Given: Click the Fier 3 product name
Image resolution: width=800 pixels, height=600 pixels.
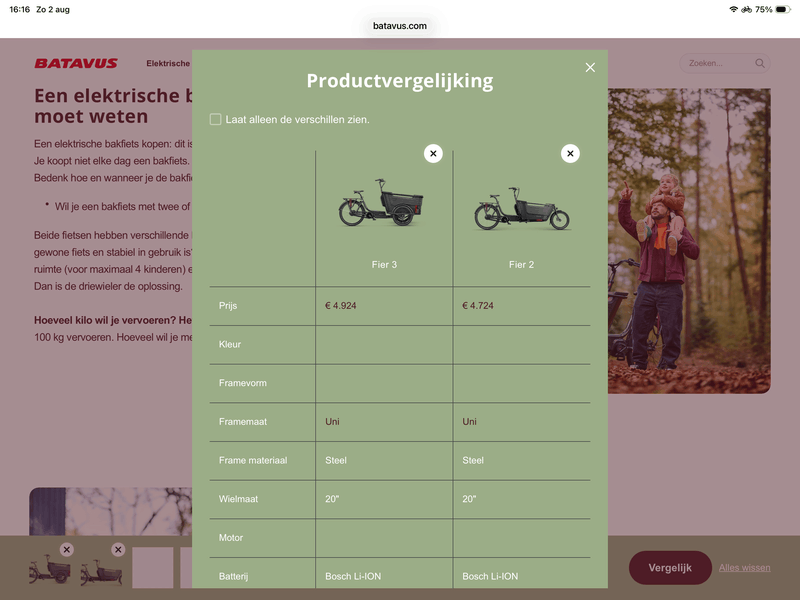Looking at the screenshot, I should coord(384,265).
